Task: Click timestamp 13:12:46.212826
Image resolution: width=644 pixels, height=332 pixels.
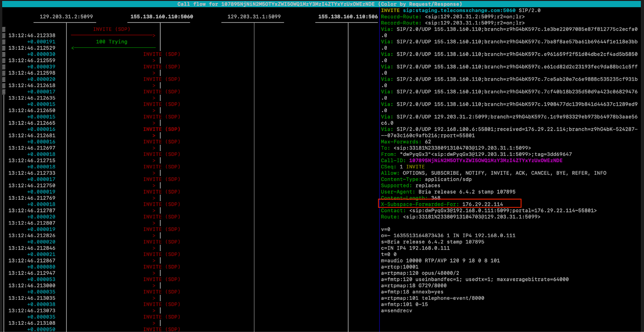Action: (x=32, y=236)
